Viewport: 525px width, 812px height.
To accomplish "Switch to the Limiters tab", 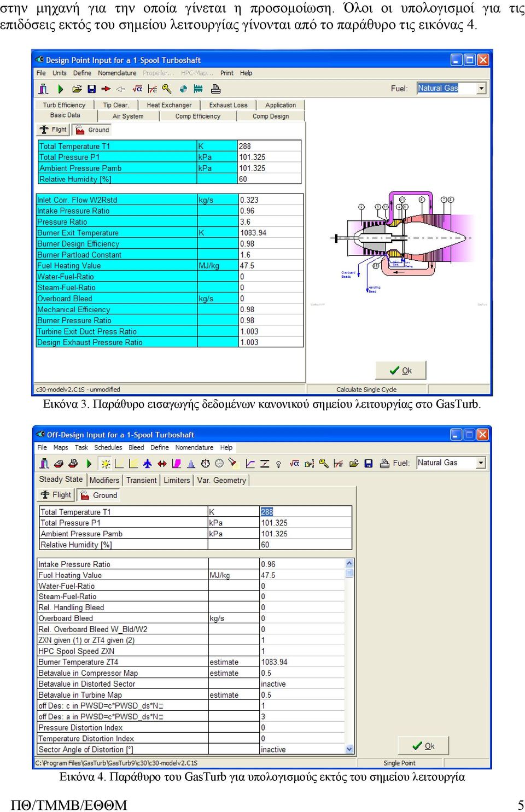I will [x=177, y=480].
